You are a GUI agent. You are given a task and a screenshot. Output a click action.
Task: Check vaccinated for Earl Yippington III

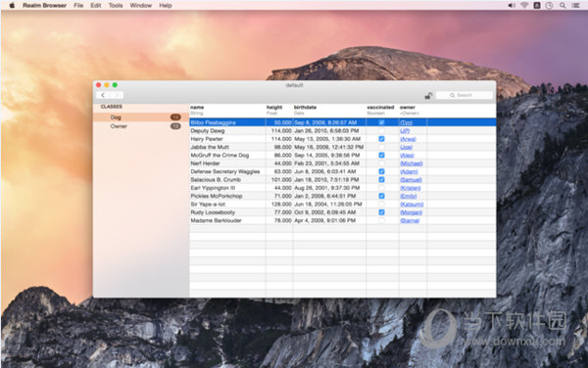(381, 188)
